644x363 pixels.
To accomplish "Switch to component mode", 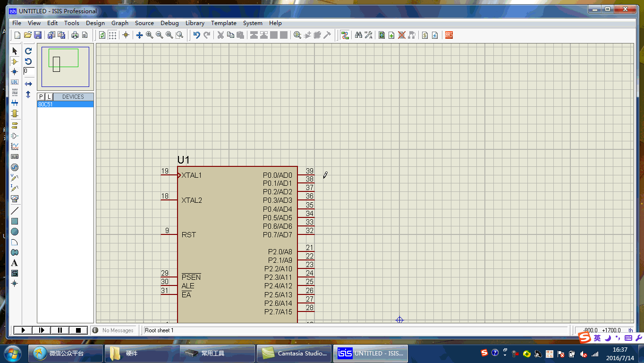I will click(15, 61).
